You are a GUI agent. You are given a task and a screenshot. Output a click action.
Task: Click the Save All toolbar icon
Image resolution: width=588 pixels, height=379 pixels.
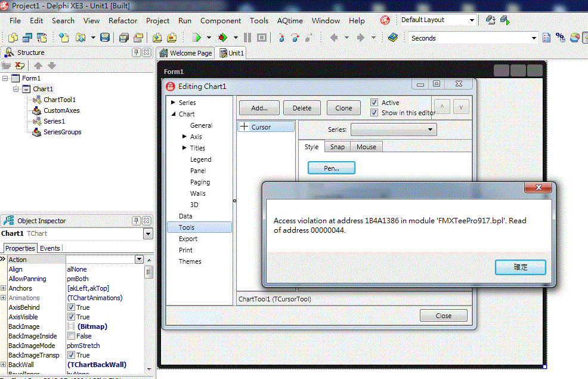click(x=124, y=38)
